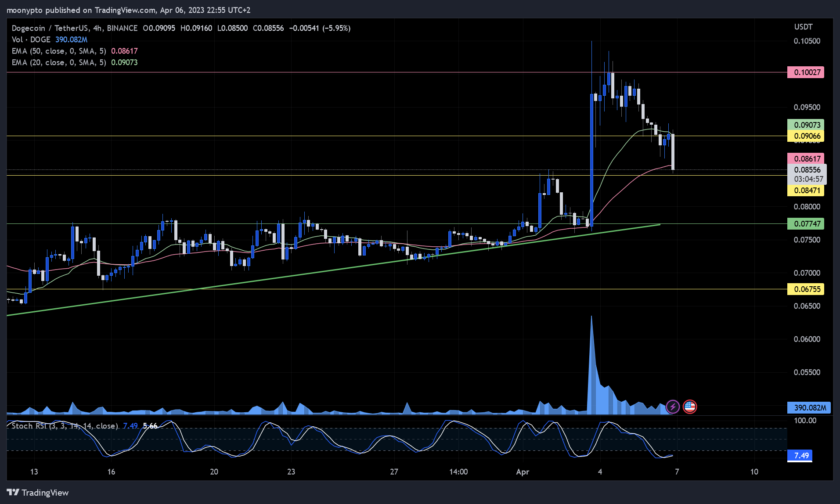Viewport: 840px width, 504px height.
Task: Click the 14:00 time axis label
Action: coord(458,472)
